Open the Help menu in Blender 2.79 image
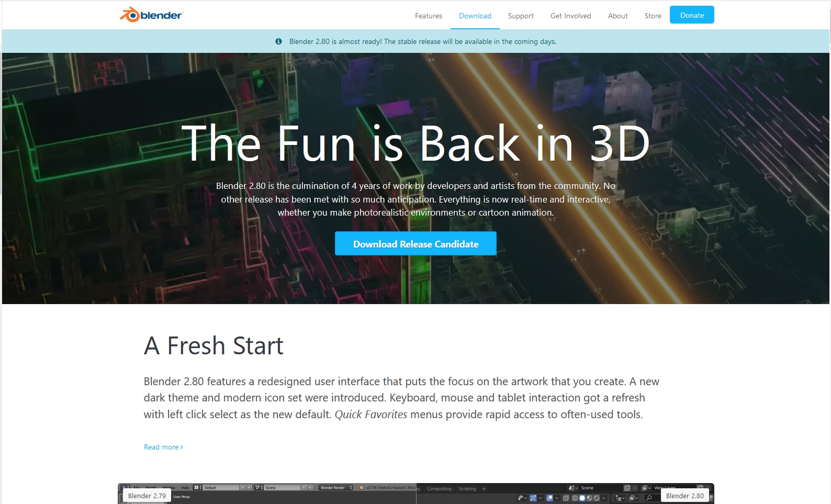Image resolution: width=831 pixels, height=504 pixels. coord(185,487)
